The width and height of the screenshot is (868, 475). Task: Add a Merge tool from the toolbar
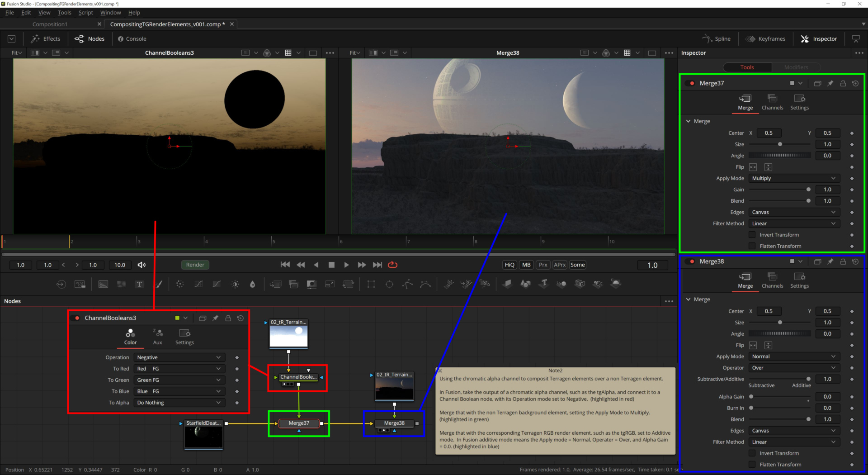tap(275, 284)
